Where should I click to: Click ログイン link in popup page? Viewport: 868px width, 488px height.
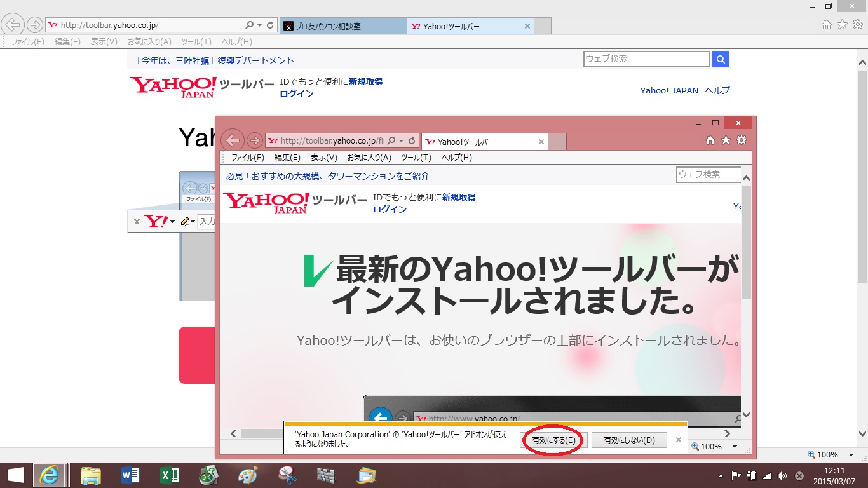[390, 209]
